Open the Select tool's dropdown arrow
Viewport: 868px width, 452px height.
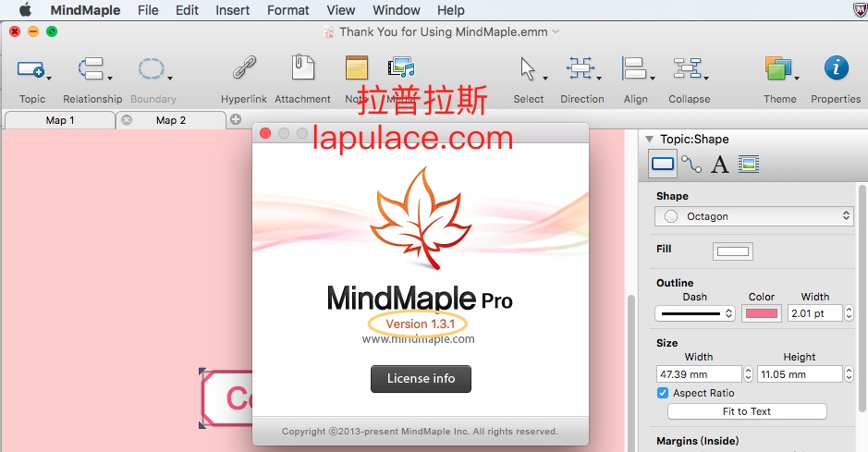(544, 78)
